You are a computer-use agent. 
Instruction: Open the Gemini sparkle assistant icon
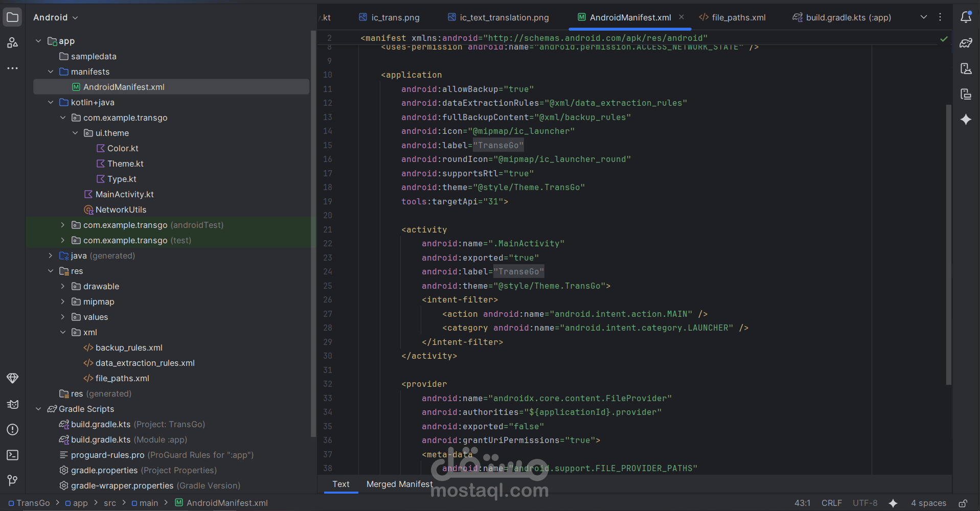coord(966,120)
